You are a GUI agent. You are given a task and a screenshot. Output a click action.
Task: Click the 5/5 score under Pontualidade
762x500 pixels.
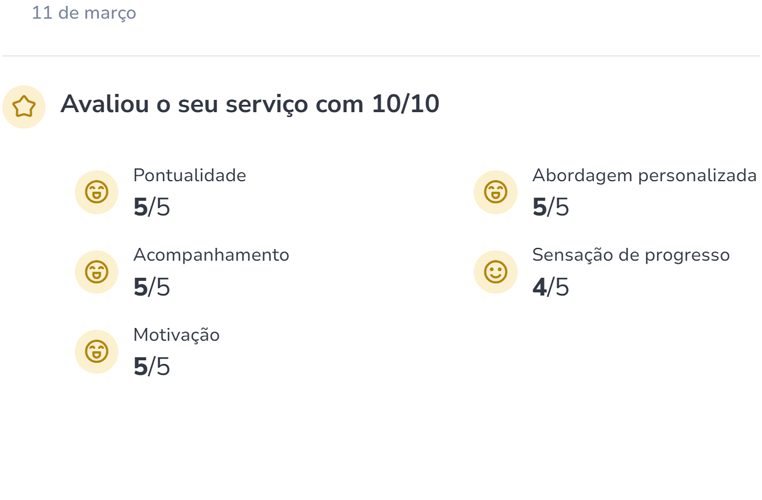pyautogui.click(x=152, y=208)
